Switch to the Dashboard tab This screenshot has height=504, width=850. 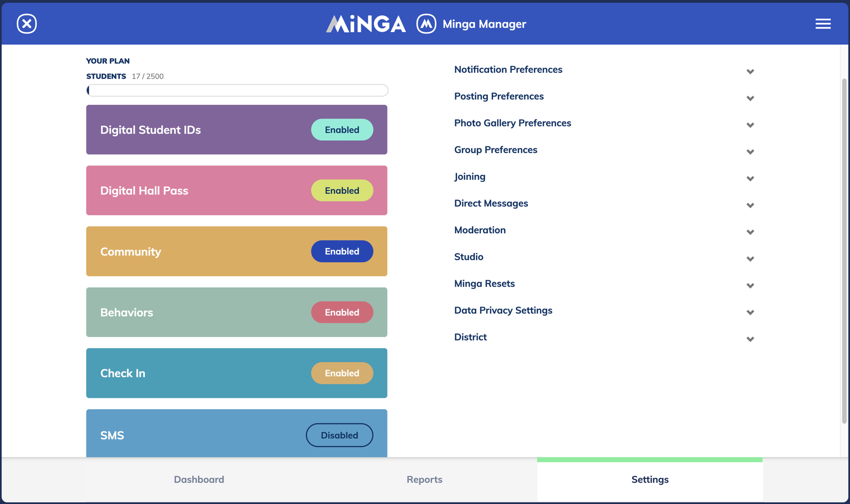coord(199,479)
